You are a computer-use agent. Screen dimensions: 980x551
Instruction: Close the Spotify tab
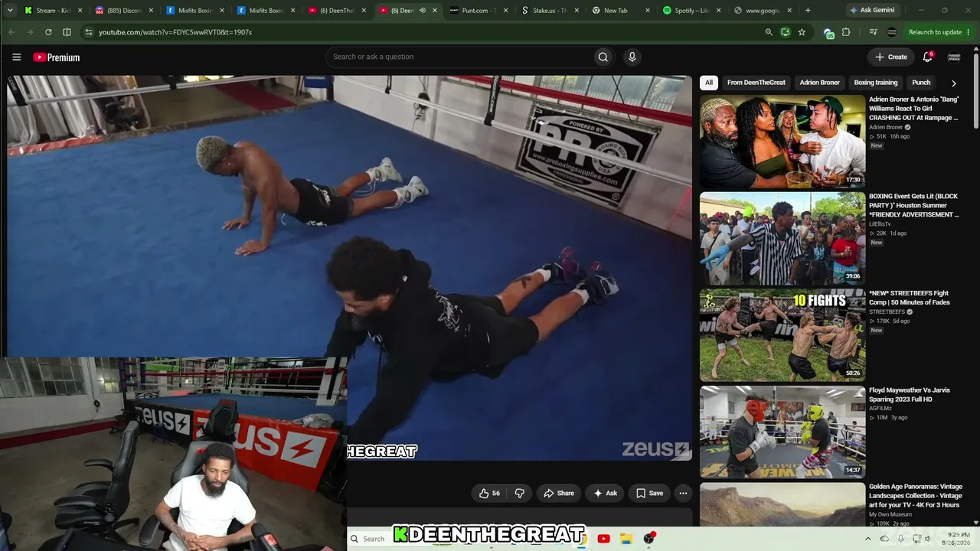[x=718, y=11]
